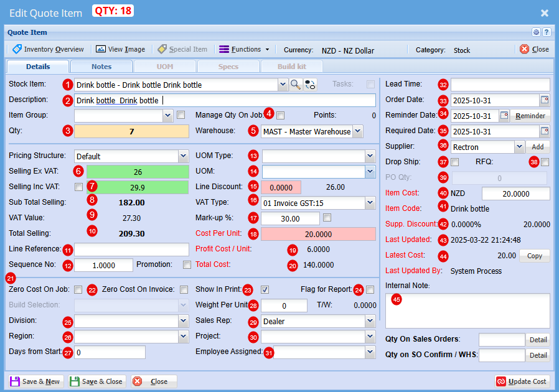The height and width of the screenshot is (392, 559).
Task: Uncheck the Show In Print checkbox
Action: click(265, 289)
